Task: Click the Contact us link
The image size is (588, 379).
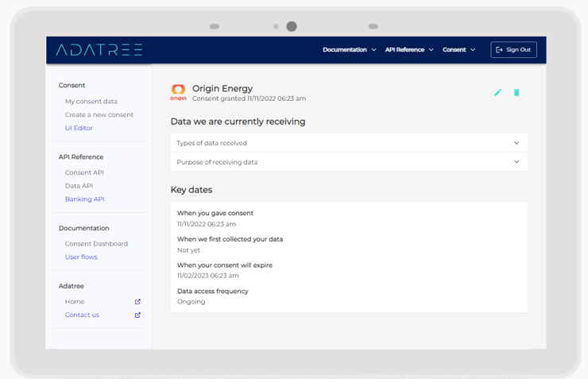Action: point(82,315)
